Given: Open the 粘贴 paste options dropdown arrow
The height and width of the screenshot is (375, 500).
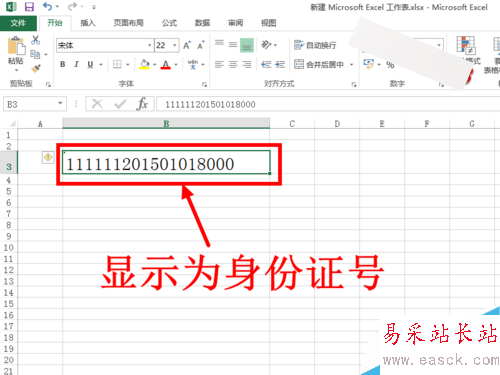Looking at the screenshot, I should [x=16, y=70].
